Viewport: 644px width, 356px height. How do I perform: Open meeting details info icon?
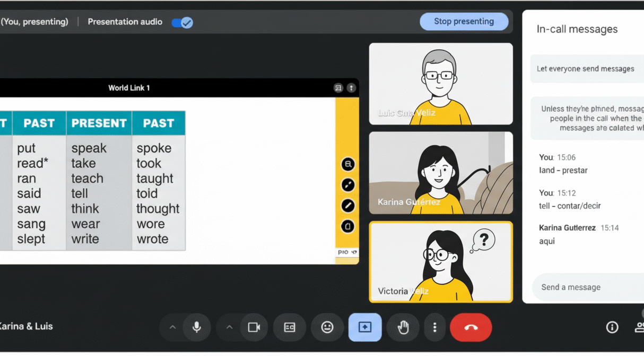pos(612,327)
